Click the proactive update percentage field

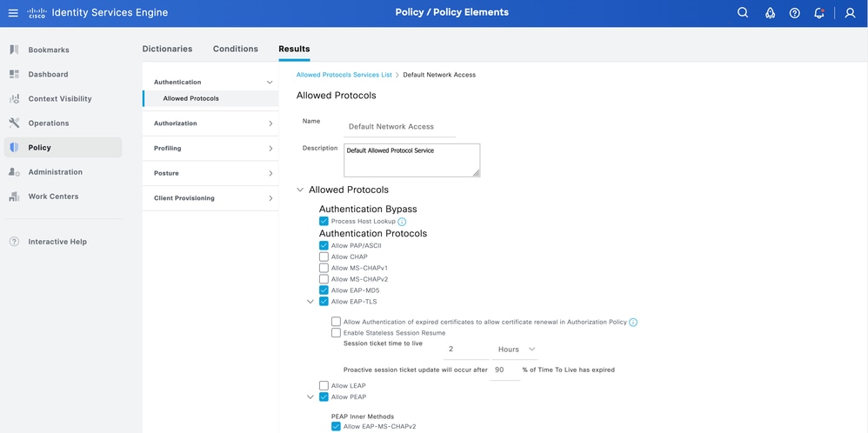click(504, 370)
